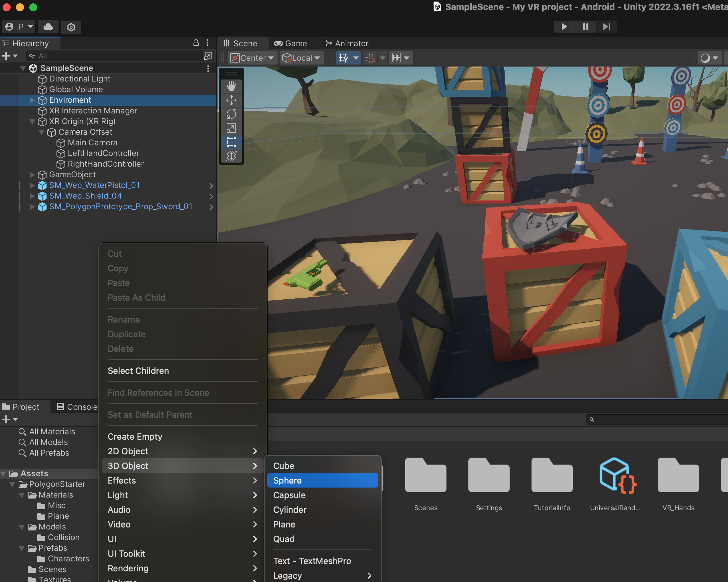
Task: Click the Hierarchy search field
Action: coord(115,56)
